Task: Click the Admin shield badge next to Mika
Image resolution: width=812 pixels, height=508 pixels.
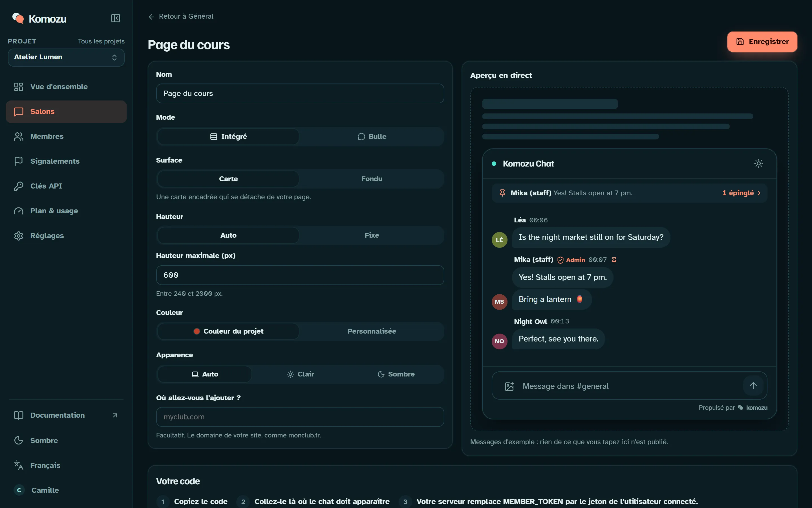Action: pos(571,260)
